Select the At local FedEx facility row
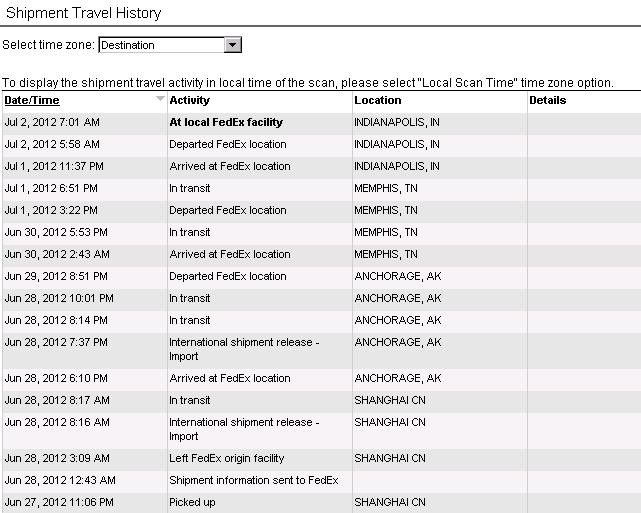The image size is (641, 513). pyautogui.click(x=321, y=122)
